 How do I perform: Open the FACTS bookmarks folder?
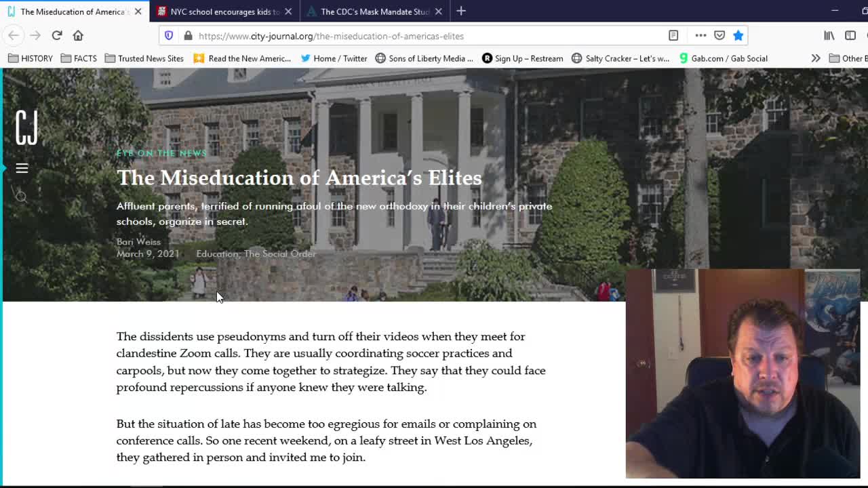pos(79,58)
